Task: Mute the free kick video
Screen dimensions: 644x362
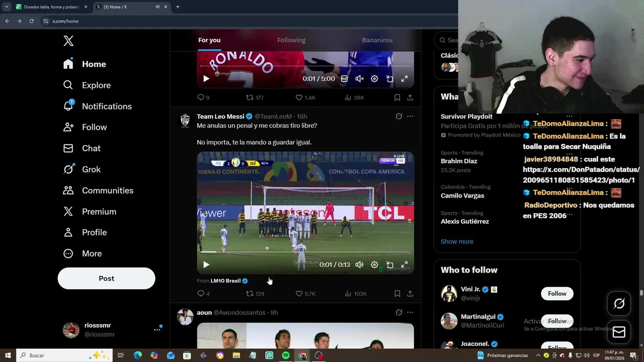Action: (359, 265)
